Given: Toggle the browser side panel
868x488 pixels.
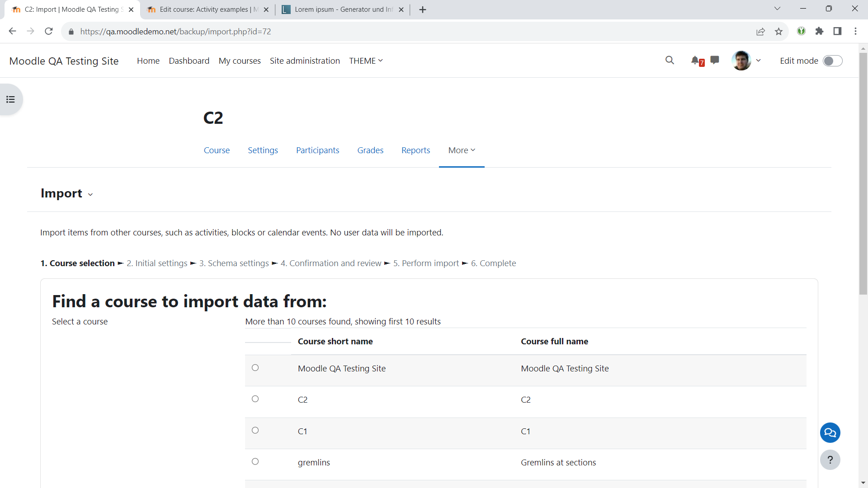Looking at the screenshot, I should [837, 31].
